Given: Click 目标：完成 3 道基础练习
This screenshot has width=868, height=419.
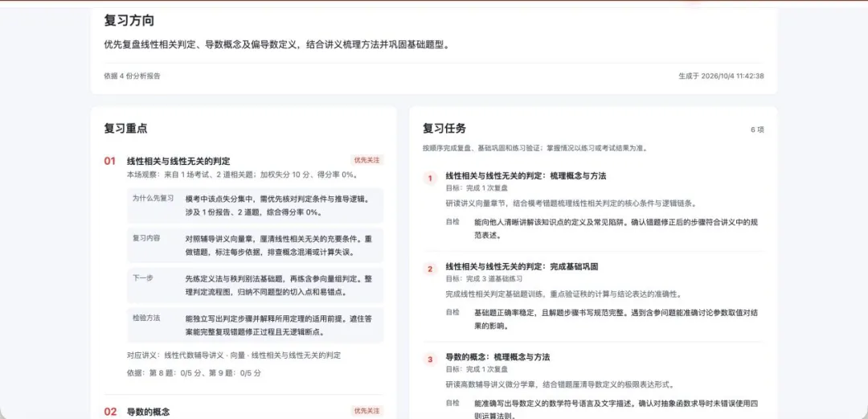Looking at the screenshot, I should coord(484,279).
